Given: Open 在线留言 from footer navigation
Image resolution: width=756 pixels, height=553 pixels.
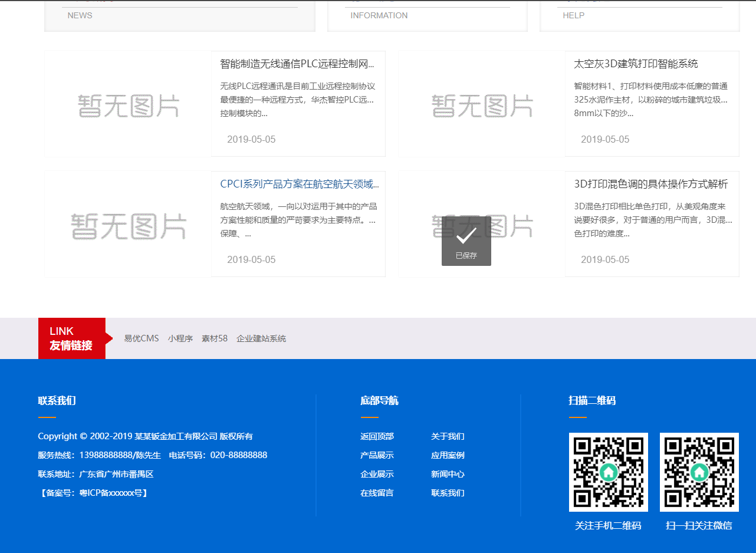Looking at the screenshot, I should click(377, 493).
